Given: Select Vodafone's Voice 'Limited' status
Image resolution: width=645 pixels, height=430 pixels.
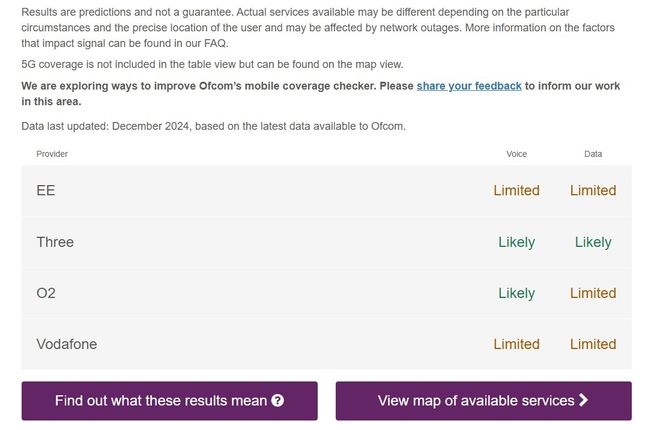Looking at the screenshot, I should point(516,344).
